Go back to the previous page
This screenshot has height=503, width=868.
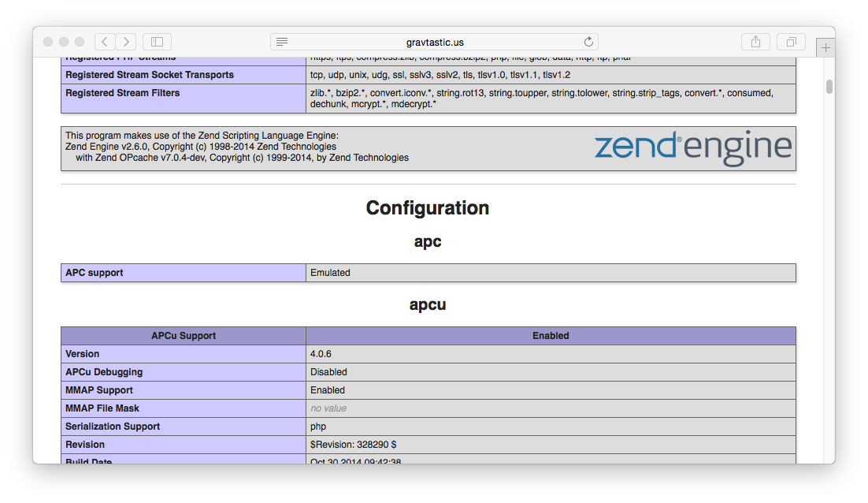point(106,42)
